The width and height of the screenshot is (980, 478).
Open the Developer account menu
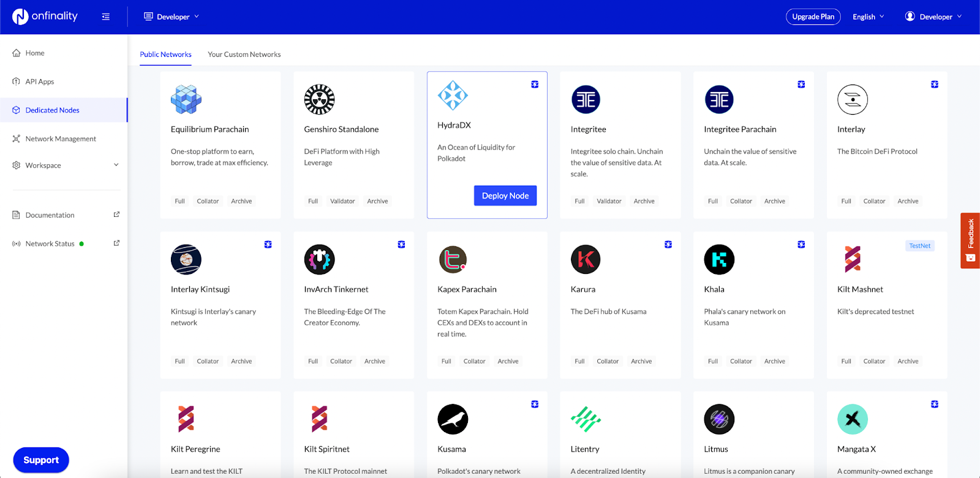(933, 17)
